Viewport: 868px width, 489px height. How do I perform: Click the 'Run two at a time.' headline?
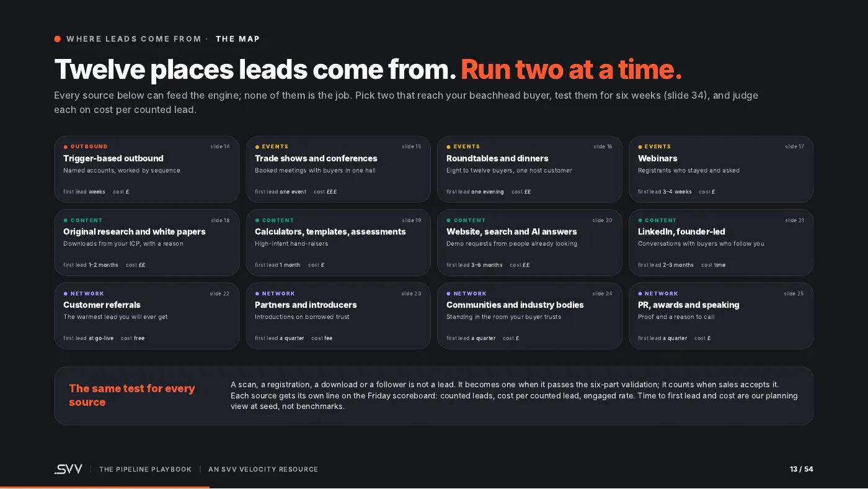(x=571, y=70)
